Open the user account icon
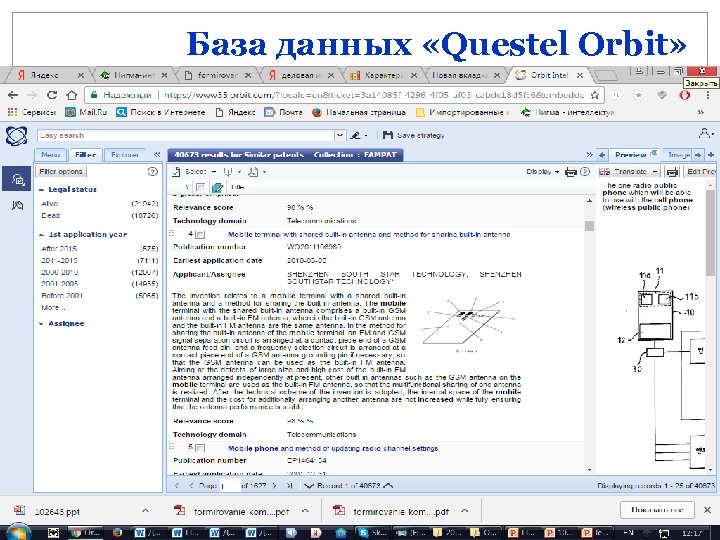 704,134
